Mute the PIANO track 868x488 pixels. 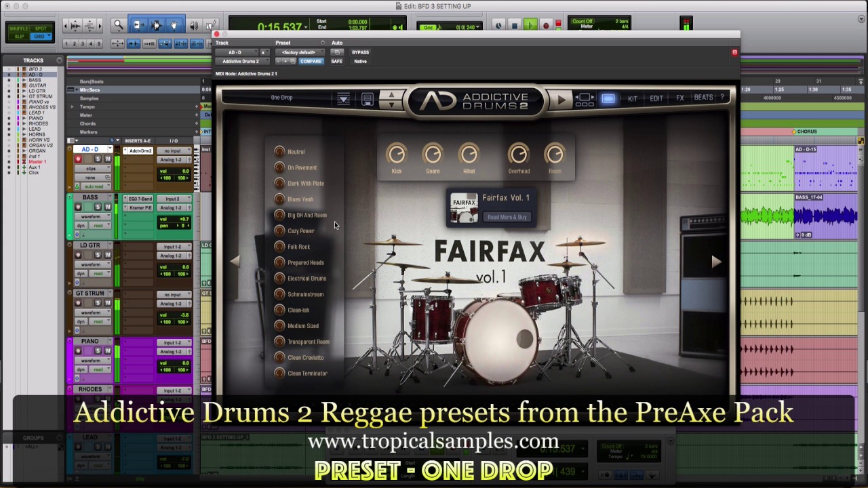pyautogui.click(x=107, y=351)
